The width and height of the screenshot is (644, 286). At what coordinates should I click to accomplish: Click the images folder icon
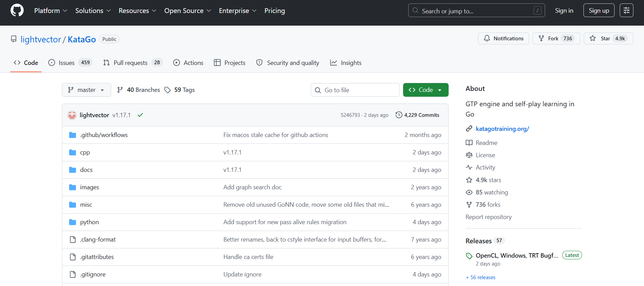coord(73,187)
